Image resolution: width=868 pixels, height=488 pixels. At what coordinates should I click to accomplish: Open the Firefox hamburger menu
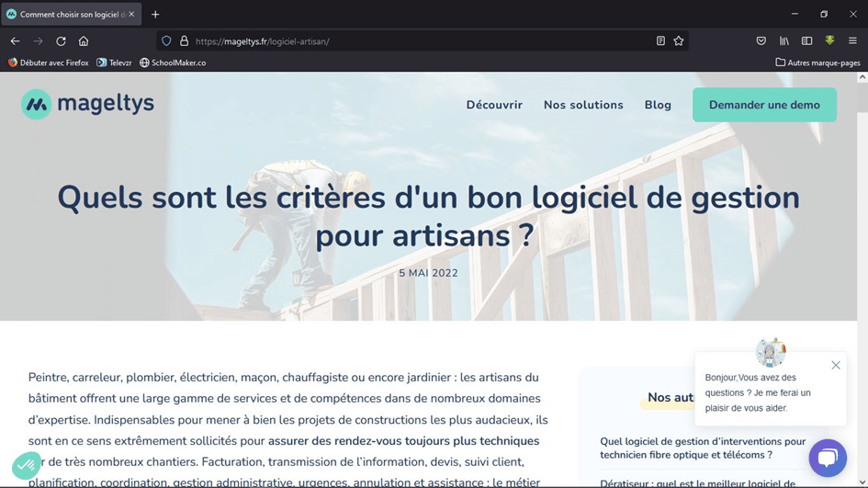pos(852,41)
